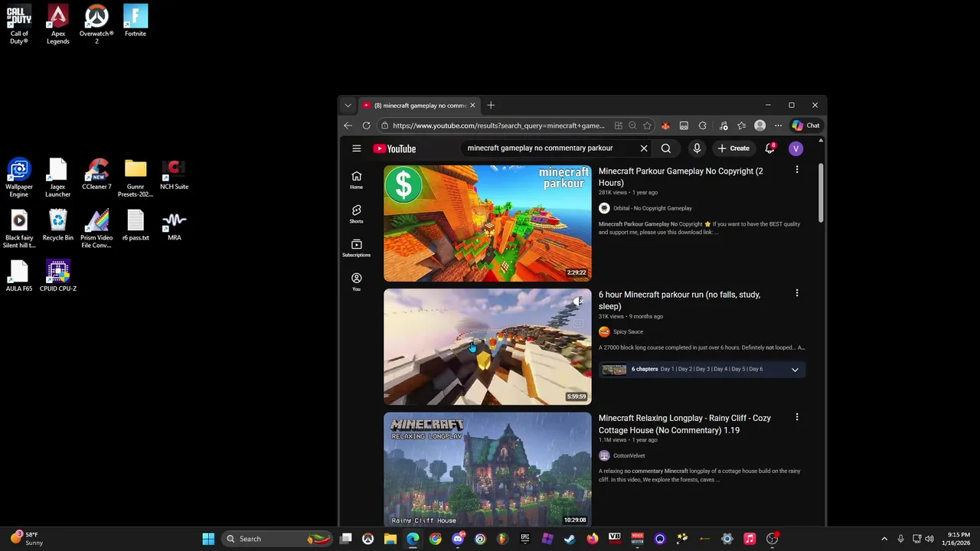Open the You section in sidebar
Viewport: 980px width, 551px height.
[356, 282]
